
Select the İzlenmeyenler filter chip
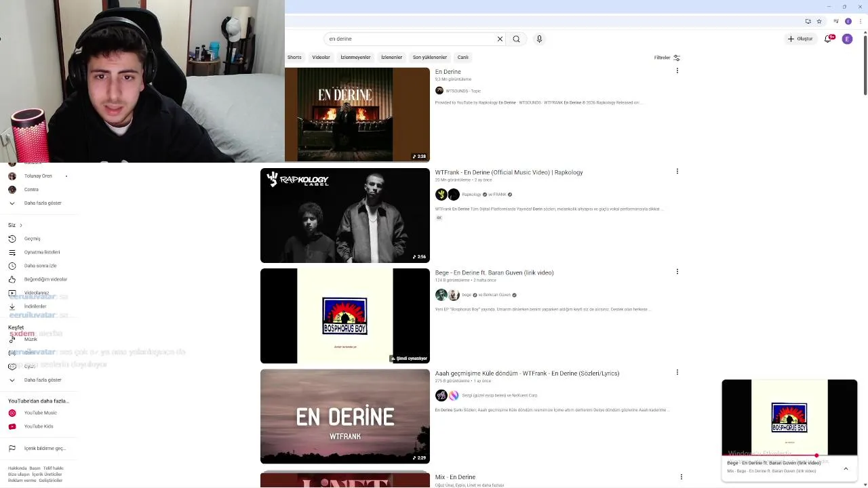tap(355, 58)
